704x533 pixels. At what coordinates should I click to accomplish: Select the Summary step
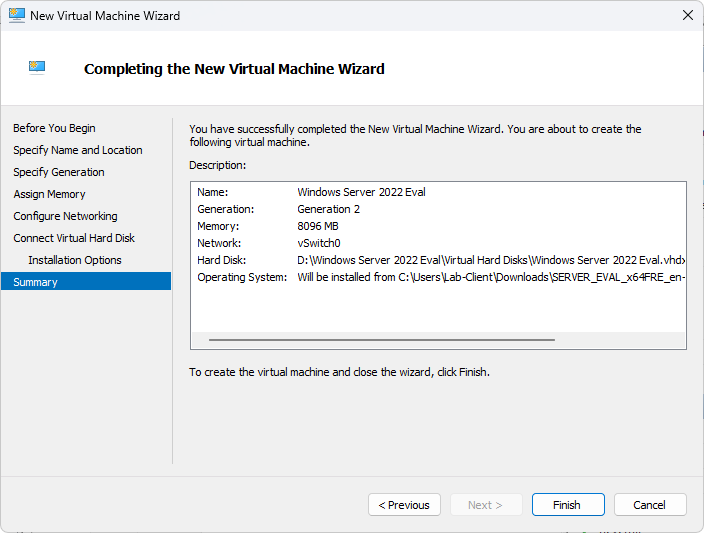click(x=86, y=282)
